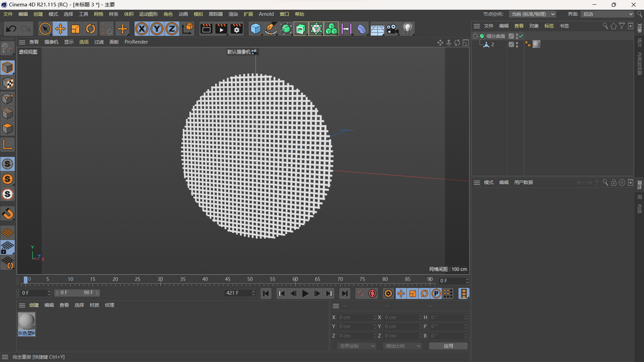Open the 界面 layout dropdown
This screenshot has height=362, width=644.
click(x=607, y=14)
